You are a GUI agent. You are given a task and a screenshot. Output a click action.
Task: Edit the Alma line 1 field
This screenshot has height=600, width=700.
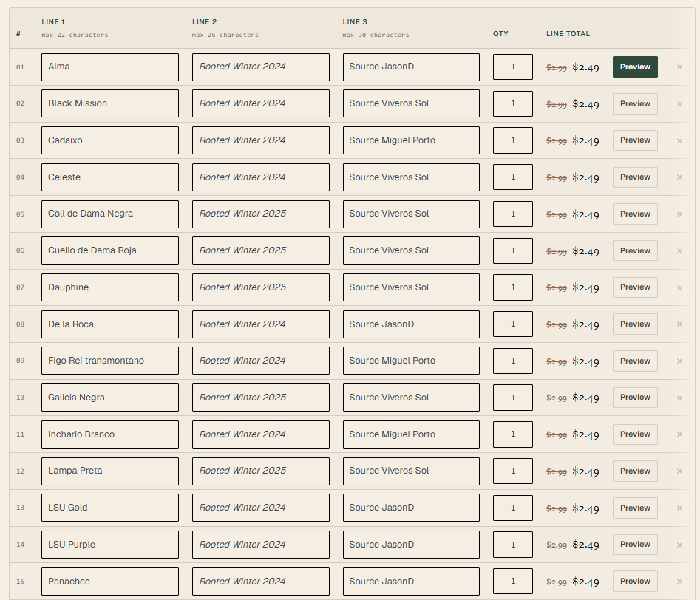pyautogui.click(x=110, y=67)
